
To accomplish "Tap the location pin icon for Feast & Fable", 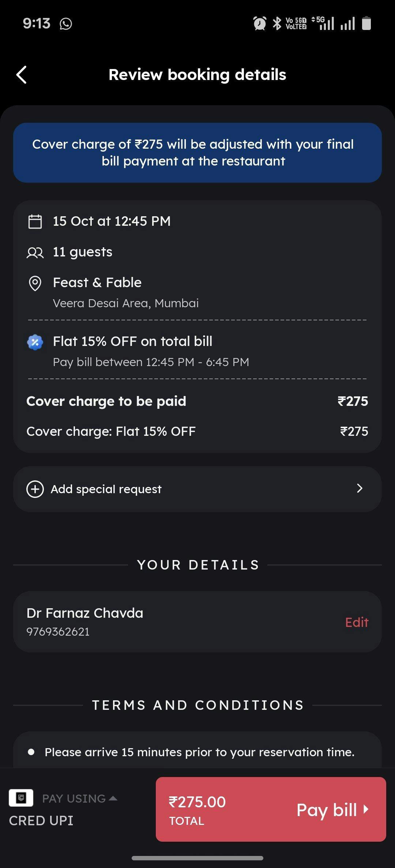I will coord(35,283).
